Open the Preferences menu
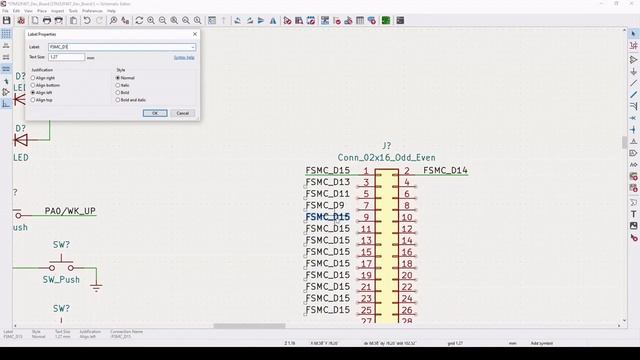Screen dimensions: 640x360 93,11
